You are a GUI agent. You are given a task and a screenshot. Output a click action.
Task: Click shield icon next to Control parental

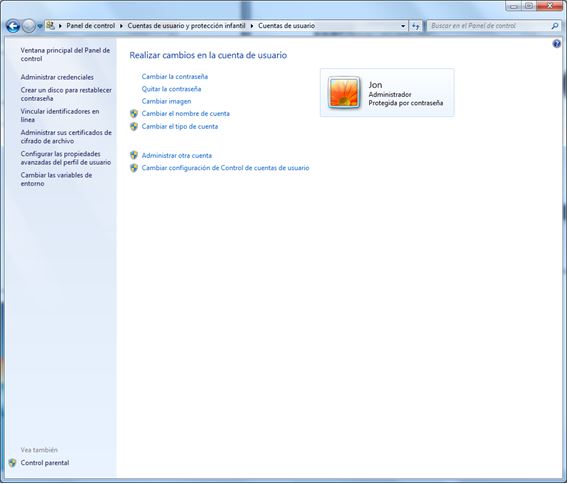pos(12,463)
